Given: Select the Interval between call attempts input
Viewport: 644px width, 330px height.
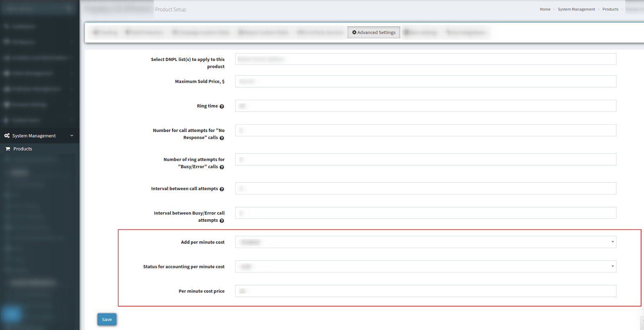Looking at the screenshot, I should click(x=425, y=188).
